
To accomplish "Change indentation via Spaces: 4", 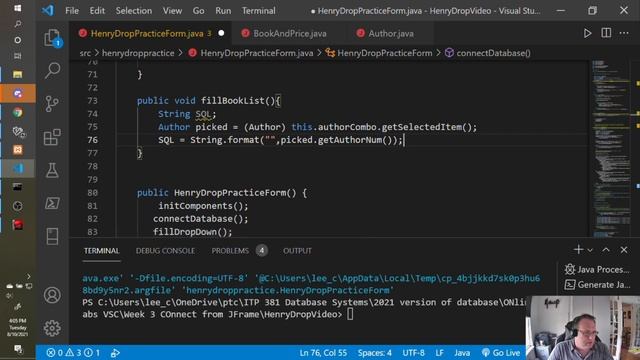I will tap(374, 353).
